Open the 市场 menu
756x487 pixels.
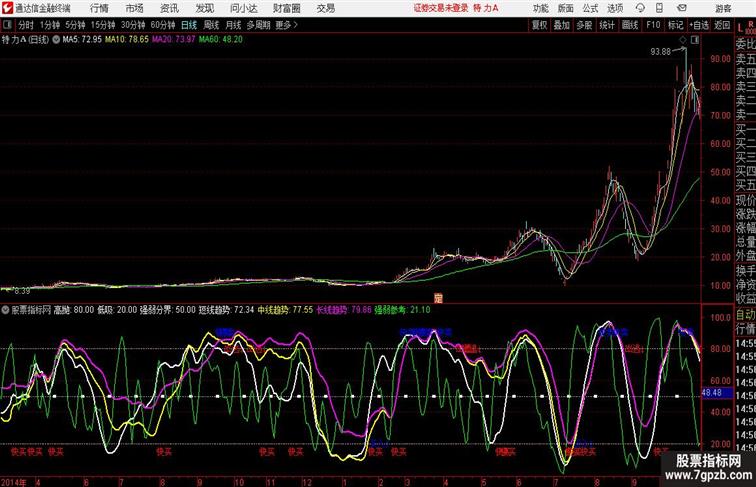[135, 8]
